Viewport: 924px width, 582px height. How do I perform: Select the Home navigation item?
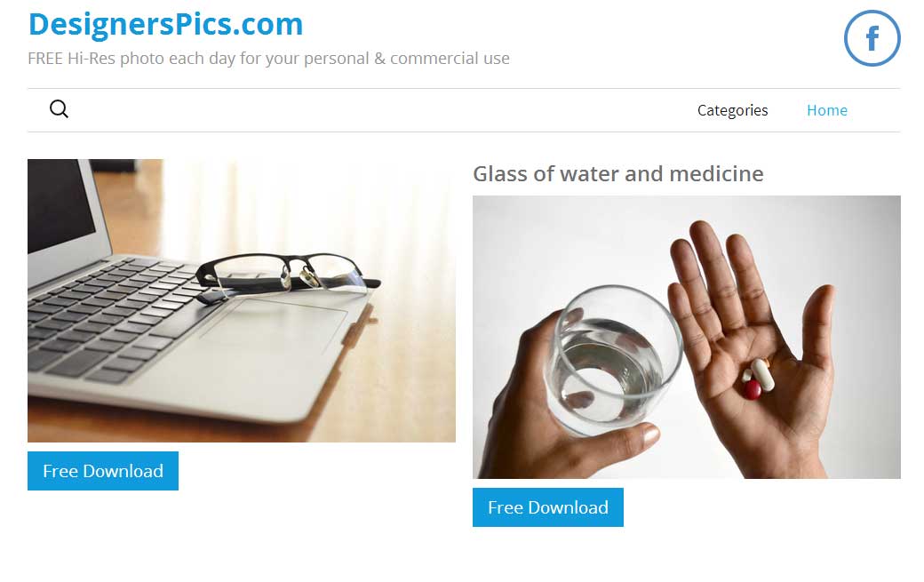(827, 110)
